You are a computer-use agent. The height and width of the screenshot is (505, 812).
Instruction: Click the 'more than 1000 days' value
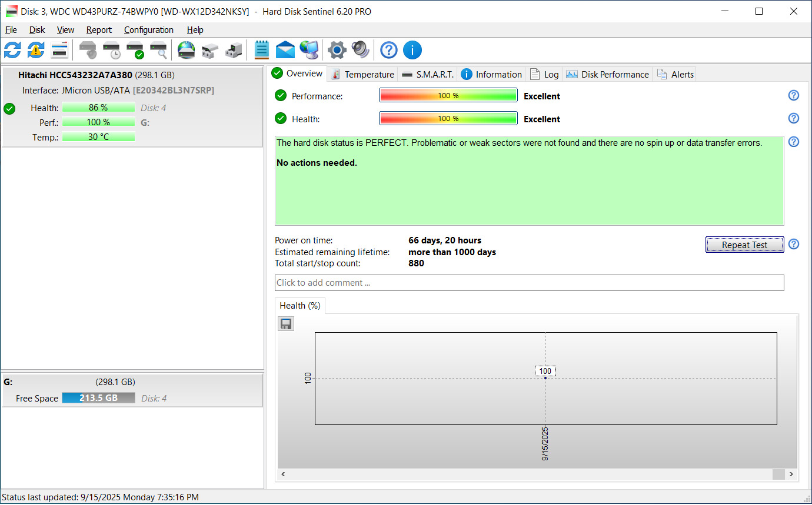[x=452, y=252]
